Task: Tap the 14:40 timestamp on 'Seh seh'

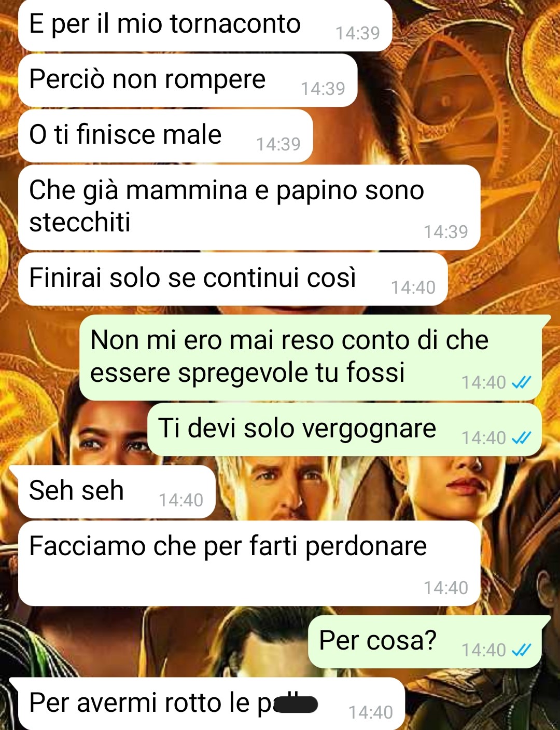Action: [181, 500]
